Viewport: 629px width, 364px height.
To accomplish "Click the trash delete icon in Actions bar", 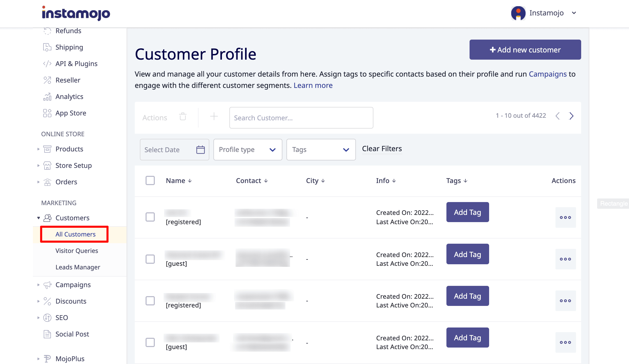I will point(183,116).
